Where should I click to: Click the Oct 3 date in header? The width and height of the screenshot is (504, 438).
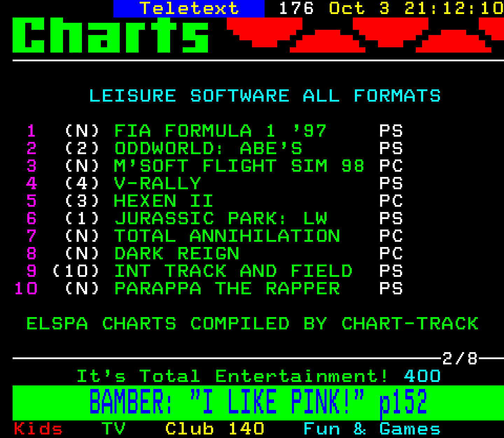point(359,8)
